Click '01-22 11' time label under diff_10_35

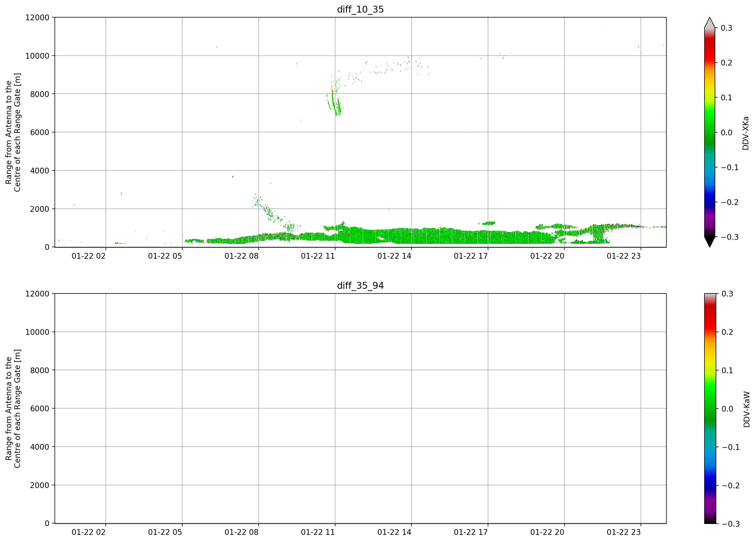[318, 256]
